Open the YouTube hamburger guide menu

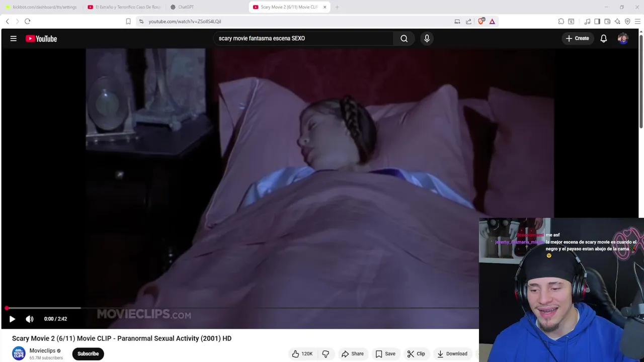pyautogui.click(x=14, y=38)
